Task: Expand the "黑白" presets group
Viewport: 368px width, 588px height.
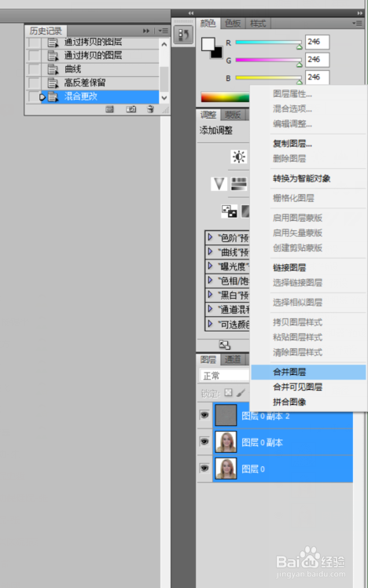Action: pos(210,295)
